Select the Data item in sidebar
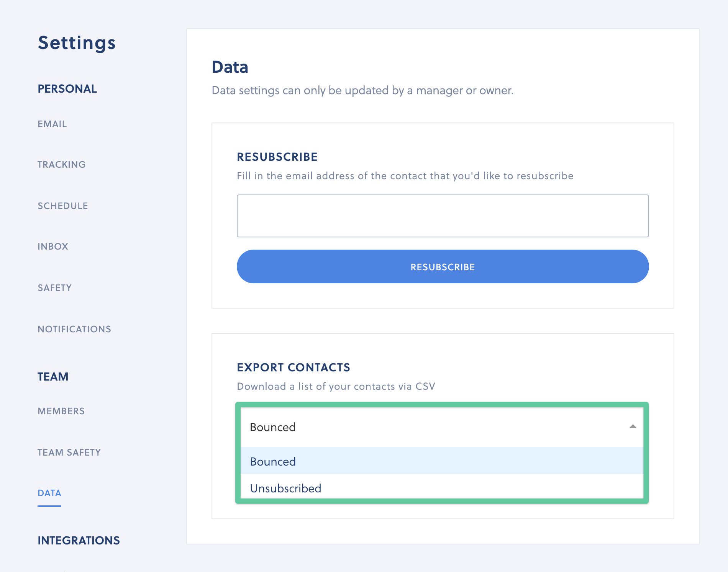This screenshot has width=728, height=572. pos(49,493)
